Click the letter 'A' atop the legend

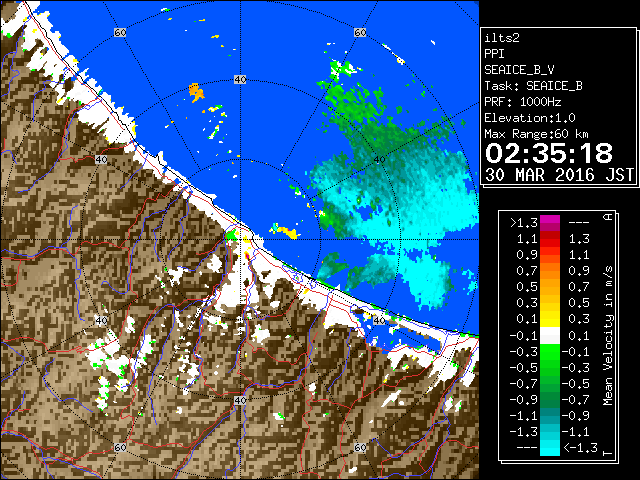(608, 217)
